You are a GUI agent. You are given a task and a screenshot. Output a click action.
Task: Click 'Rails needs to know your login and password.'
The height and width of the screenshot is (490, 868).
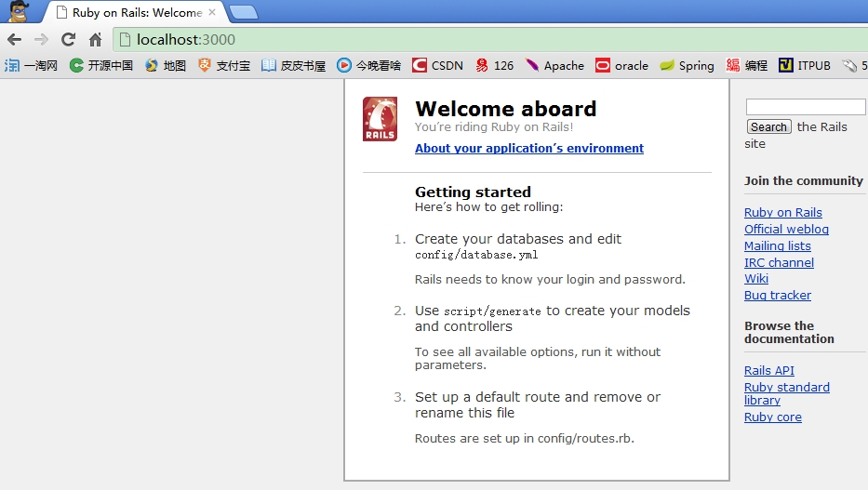pos(550,279)
